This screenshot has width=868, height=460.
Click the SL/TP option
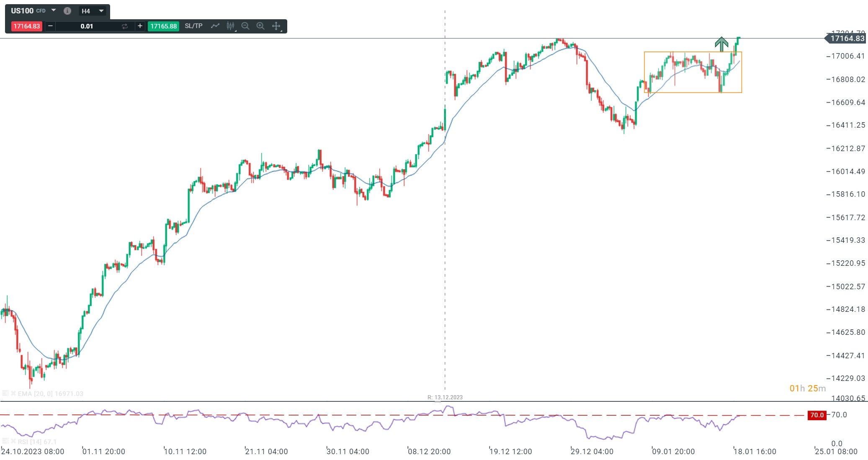[194, 26]
